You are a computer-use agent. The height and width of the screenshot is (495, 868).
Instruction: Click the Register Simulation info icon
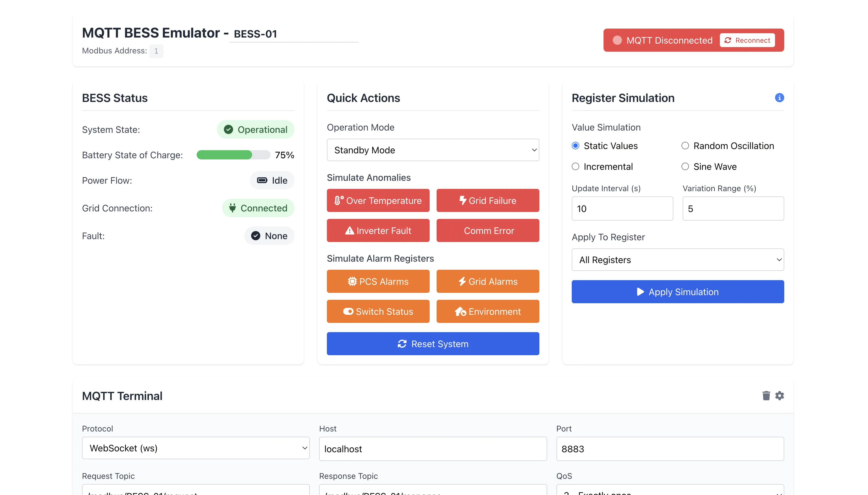(779, 98)
